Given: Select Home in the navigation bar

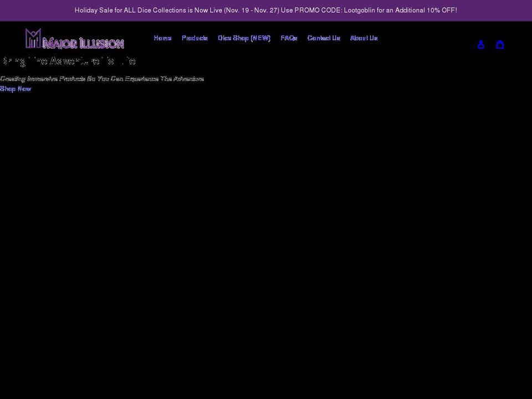Looking at the screenshot, I should 162,38.
